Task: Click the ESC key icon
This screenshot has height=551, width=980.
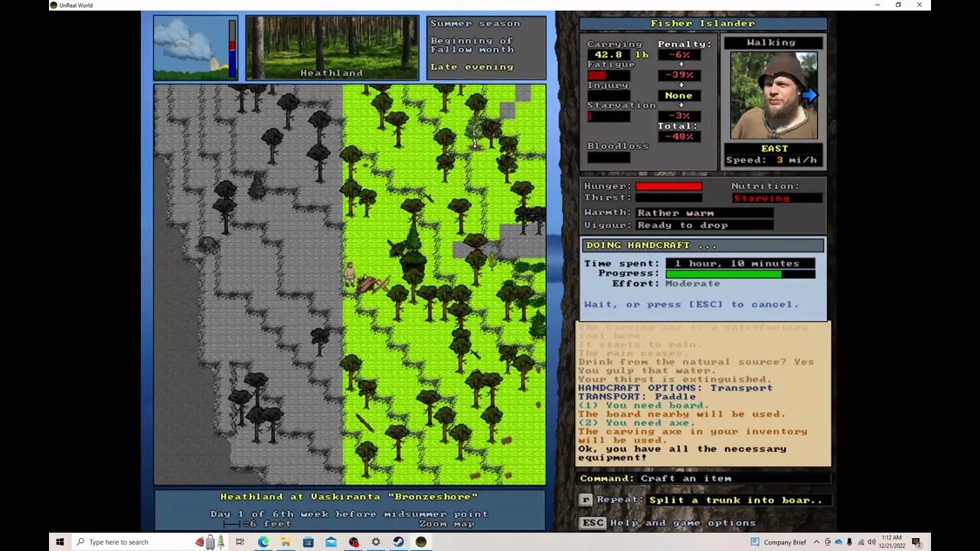Action: coord(593,523)
